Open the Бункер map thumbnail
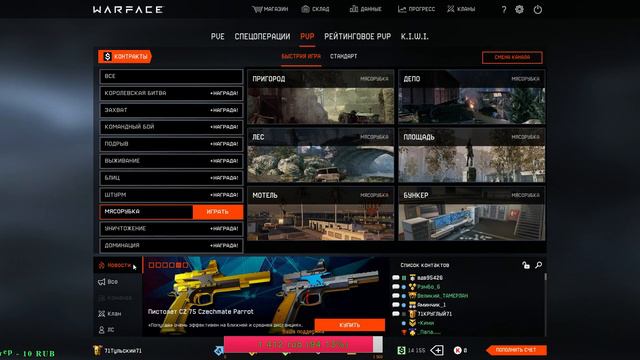 (472, 214)
